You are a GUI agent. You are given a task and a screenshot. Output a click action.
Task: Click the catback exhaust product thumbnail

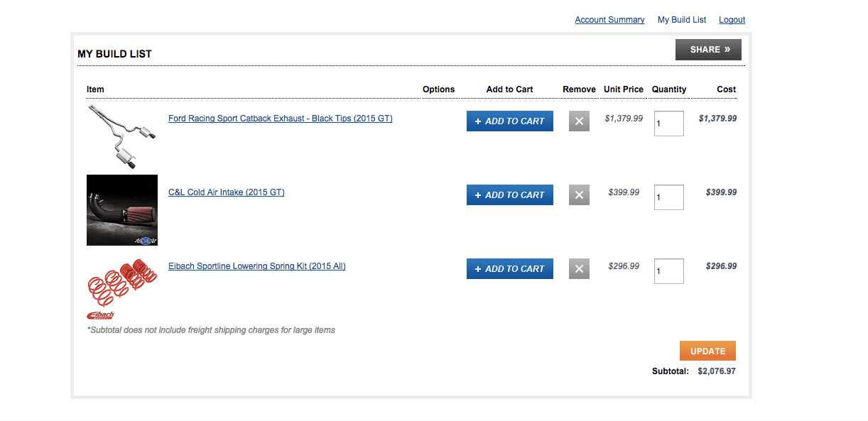[x=122, y=136]
